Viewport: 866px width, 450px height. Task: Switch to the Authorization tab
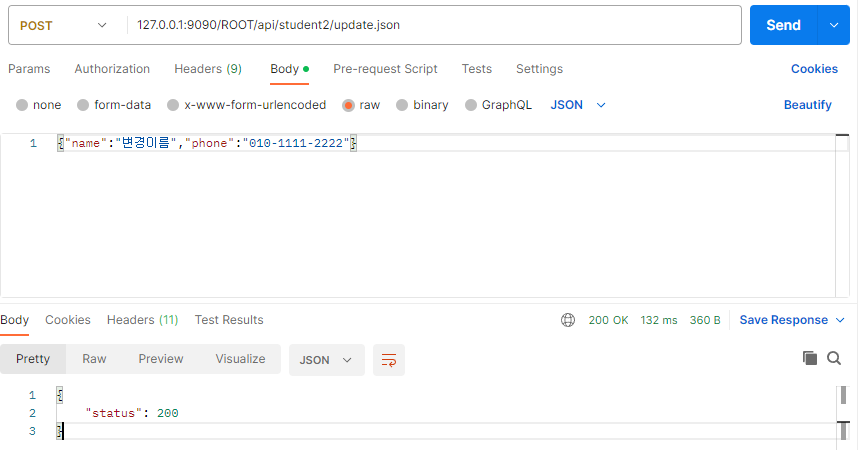(112, 69)
